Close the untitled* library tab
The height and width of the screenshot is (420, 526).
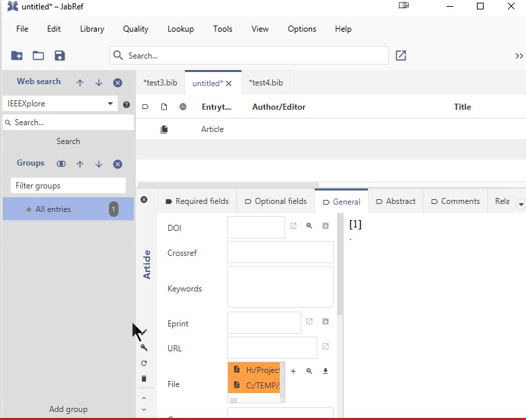pyautogui.click(x=229, y=83)
